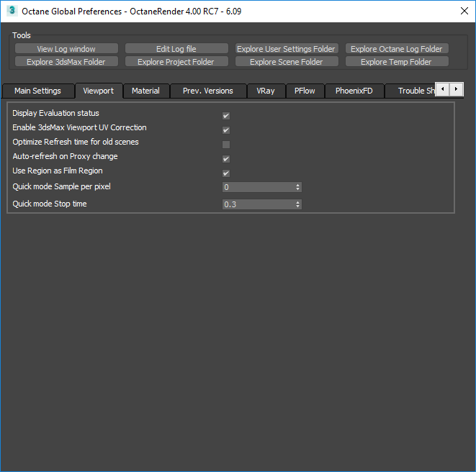Screen dimensions: 476x472
Task: Click Explore Temp Folder button
Action: tap(397, 62)
